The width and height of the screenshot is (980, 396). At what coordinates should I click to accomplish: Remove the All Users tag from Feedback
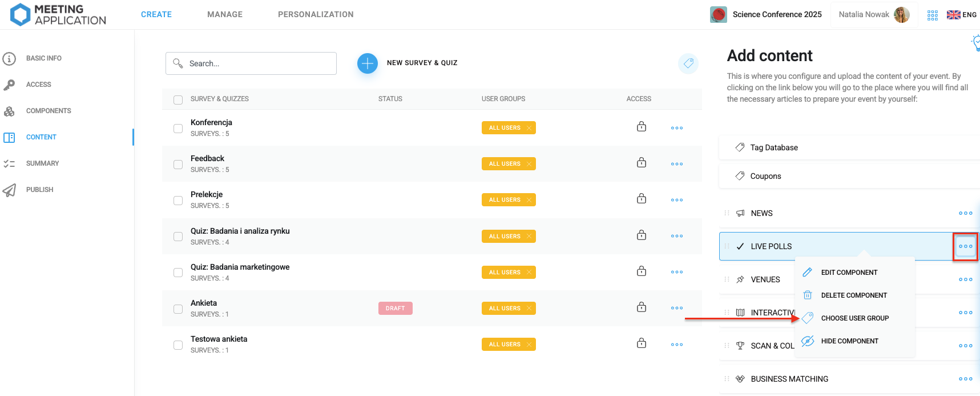click(x=529, y=164)
